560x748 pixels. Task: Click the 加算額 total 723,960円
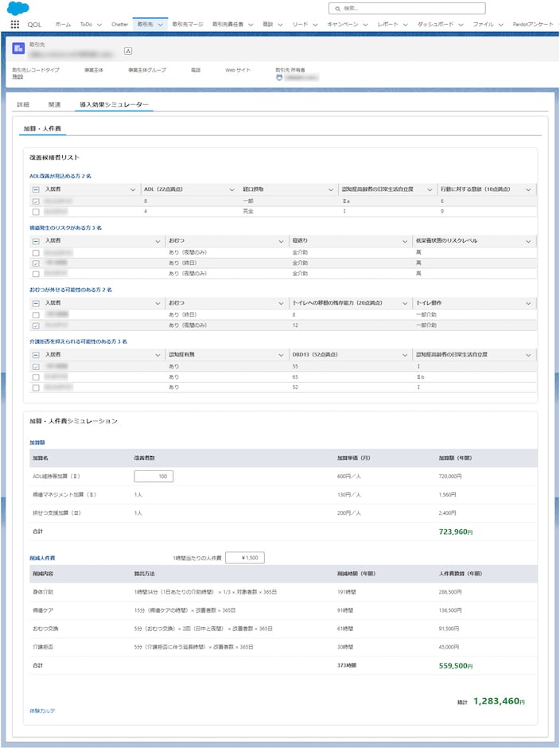(x=456, y=532)
